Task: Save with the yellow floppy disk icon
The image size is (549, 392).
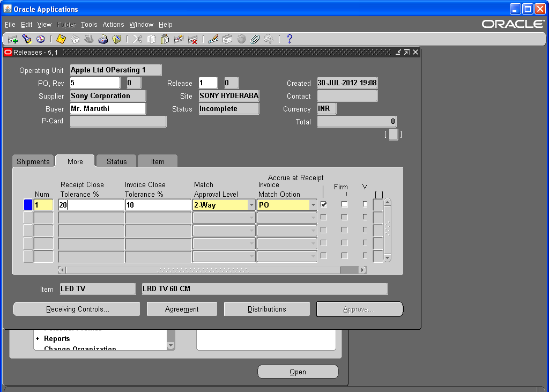Action: pyautogui.click(x=61, y=39)
